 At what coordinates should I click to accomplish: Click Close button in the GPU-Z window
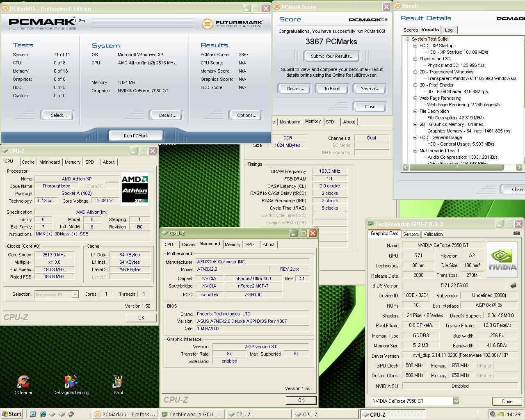point(507,402)
